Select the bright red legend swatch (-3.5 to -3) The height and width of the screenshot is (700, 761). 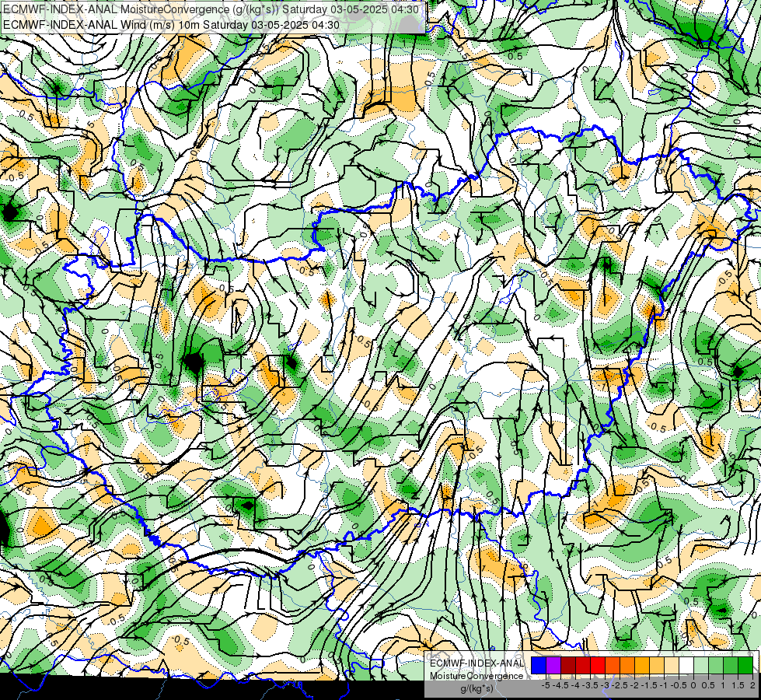(598, 665)
